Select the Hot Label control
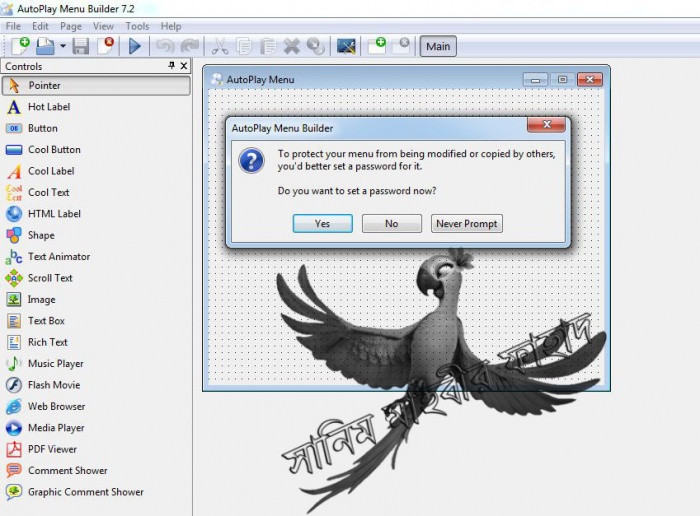The height and width of the screenshot is (516, 700). (96, 107)
